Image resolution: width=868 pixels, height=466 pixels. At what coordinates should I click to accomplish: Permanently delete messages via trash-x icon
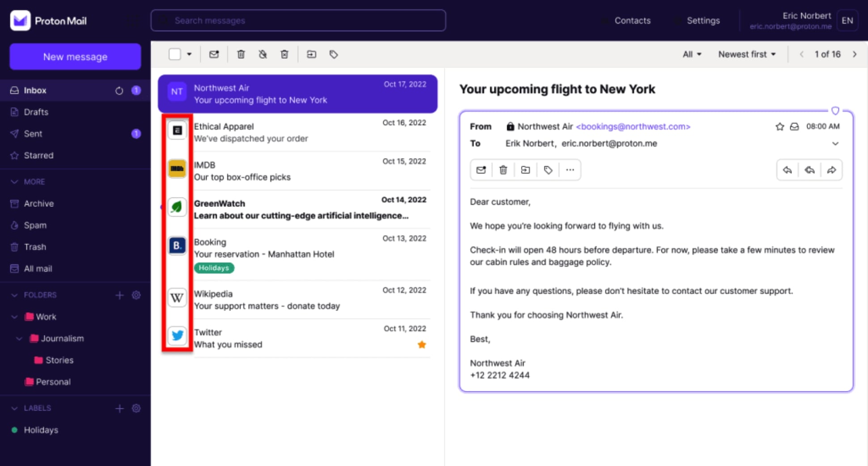284,54
